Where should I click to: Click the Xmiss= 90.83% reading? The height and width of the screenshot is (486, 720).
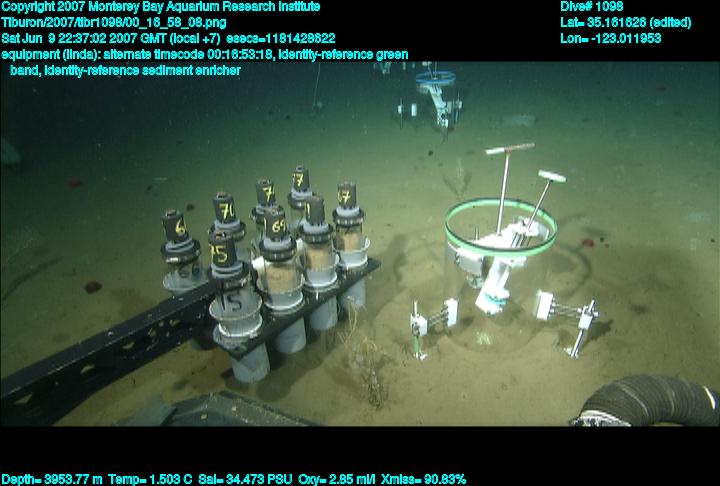[x=423, y=480]
